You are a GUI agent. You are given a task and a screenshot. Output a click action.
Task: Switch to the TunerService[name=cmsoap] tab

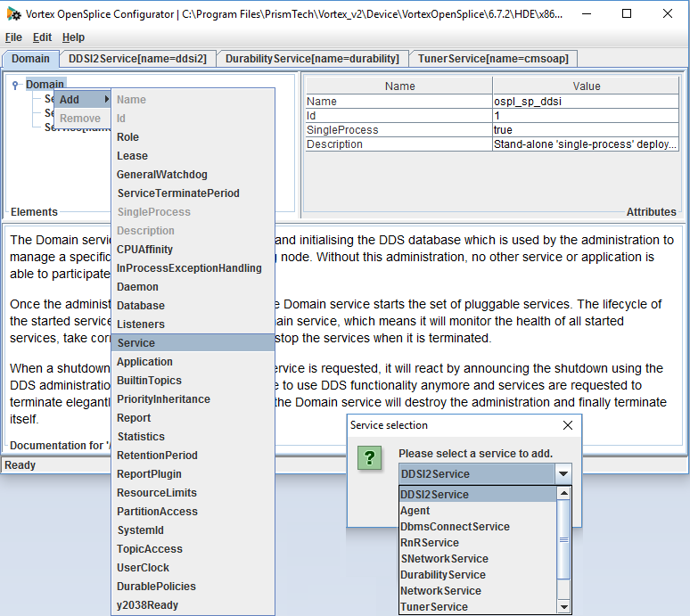point(493,59)
